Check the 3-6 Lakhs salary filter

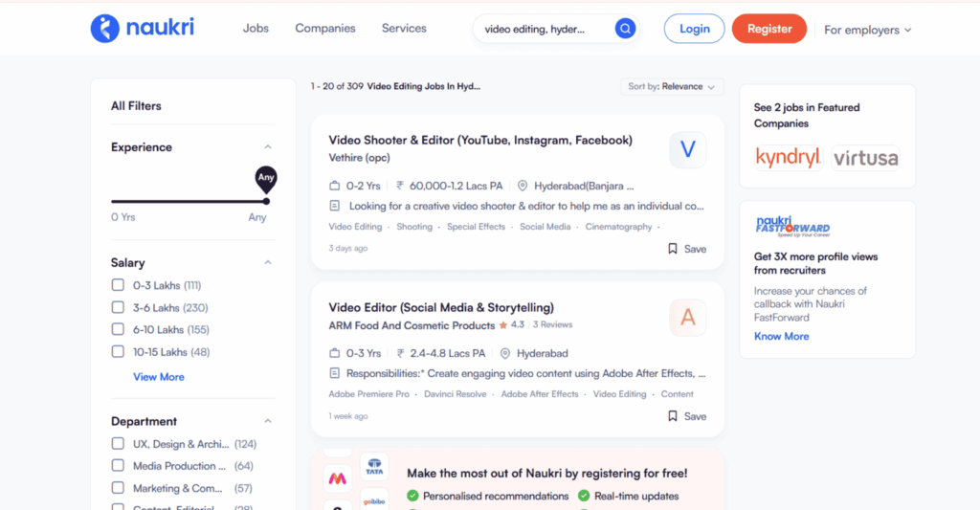click(118, 307)
